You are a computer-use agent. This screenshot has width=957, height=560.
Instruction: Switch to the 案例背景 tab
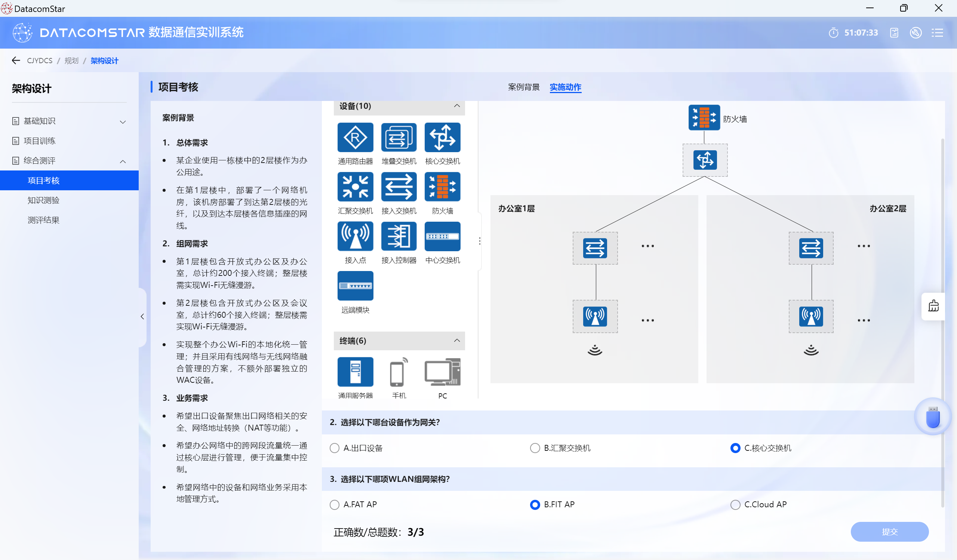pyautogui.click(x=523, y=87)
